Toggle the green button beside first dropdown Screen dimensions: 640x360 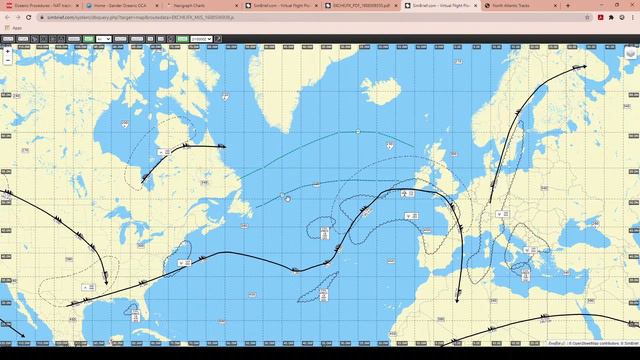[x=89, y=39]
